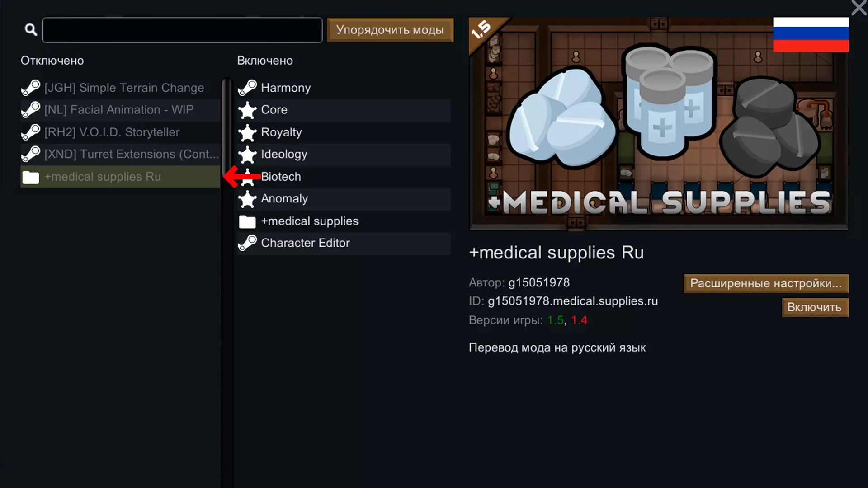
Task: Select the Biotech mod entry
Action: tap(344, 177)
